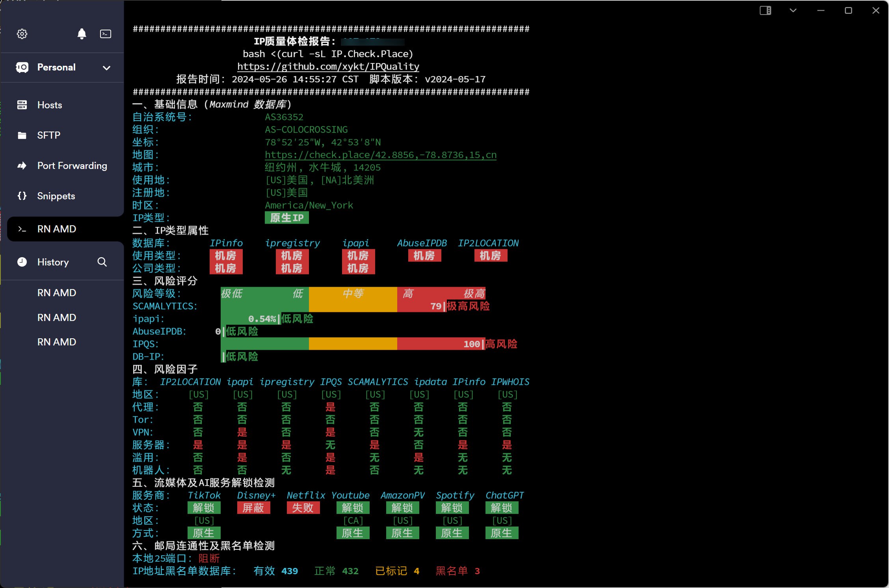Click the report time 2024-05-26 14:55:27
This screenshot has height=588, width=889.
point(284,79)
